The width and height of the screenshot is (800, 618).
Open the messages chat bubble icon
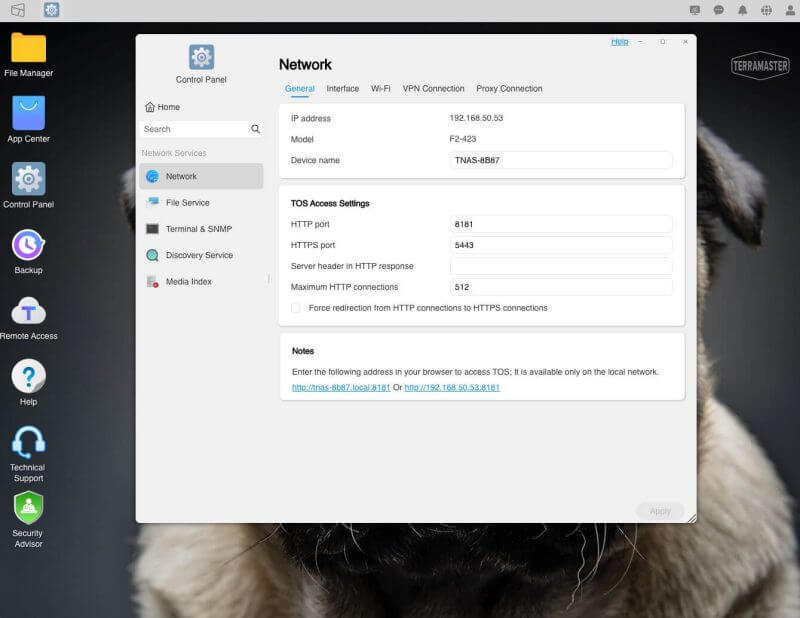pos(718,10)
